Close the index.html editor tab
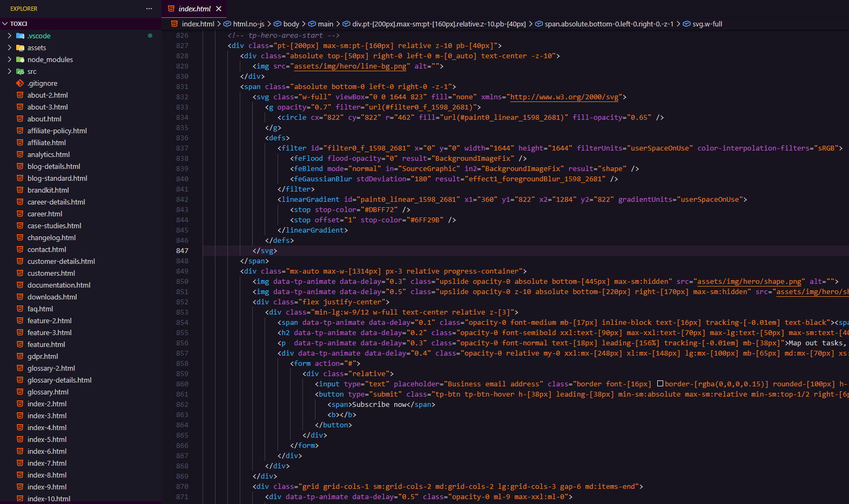The image size is (849, 504). pos(219,9)
